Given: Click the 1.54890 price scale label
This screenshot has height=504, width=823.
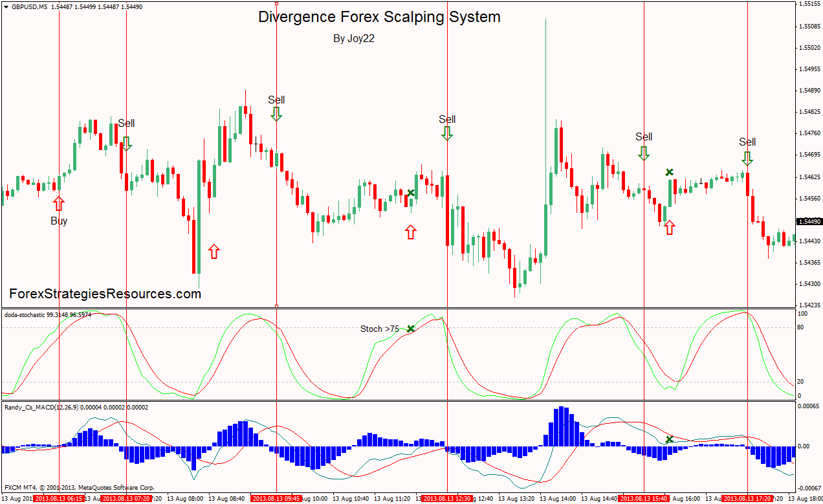Looking at the screenshot, I should pyautogui.click(x=810, y=91).
